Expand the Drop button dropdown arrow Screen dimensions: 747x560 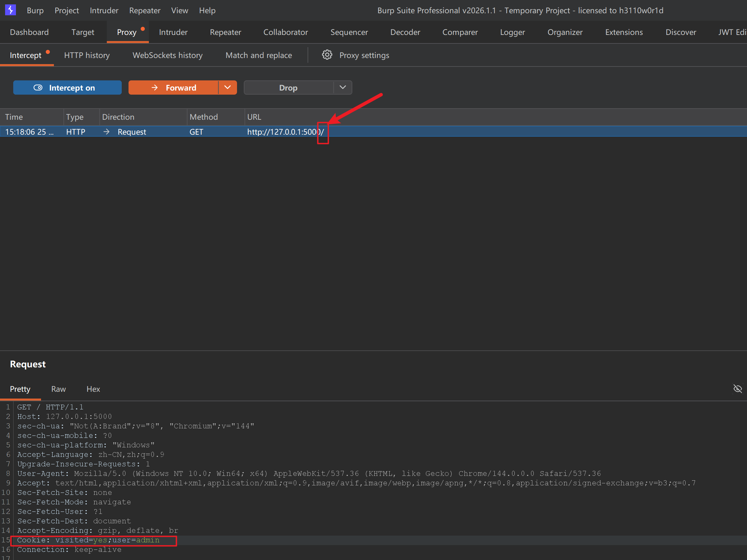[x=342, y=88]
